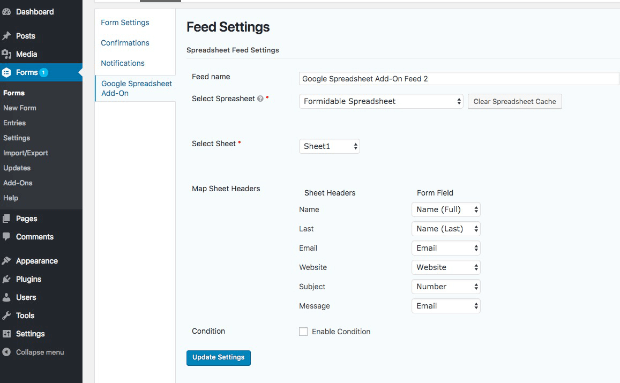Viewport: 620px width, 383px height.
Task: Click the Dashboard gauge icon
Action: point(6,12)
